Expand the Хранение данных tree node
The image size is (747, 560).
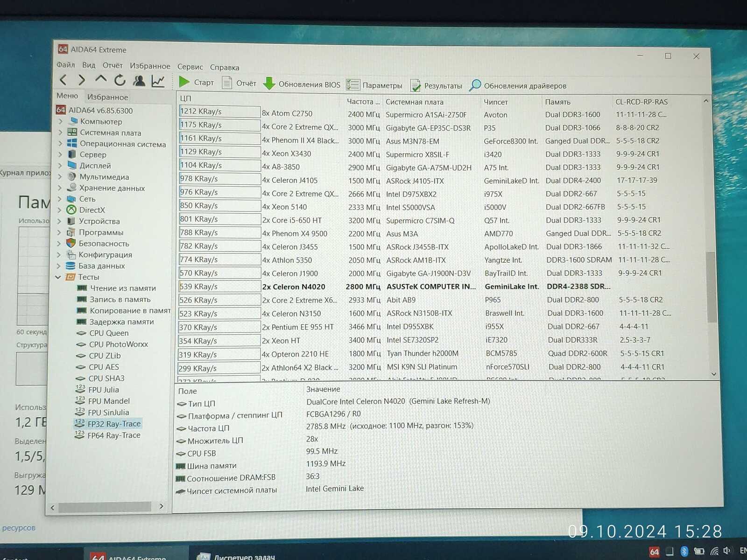pyautogui.click(x=60, y=188)
